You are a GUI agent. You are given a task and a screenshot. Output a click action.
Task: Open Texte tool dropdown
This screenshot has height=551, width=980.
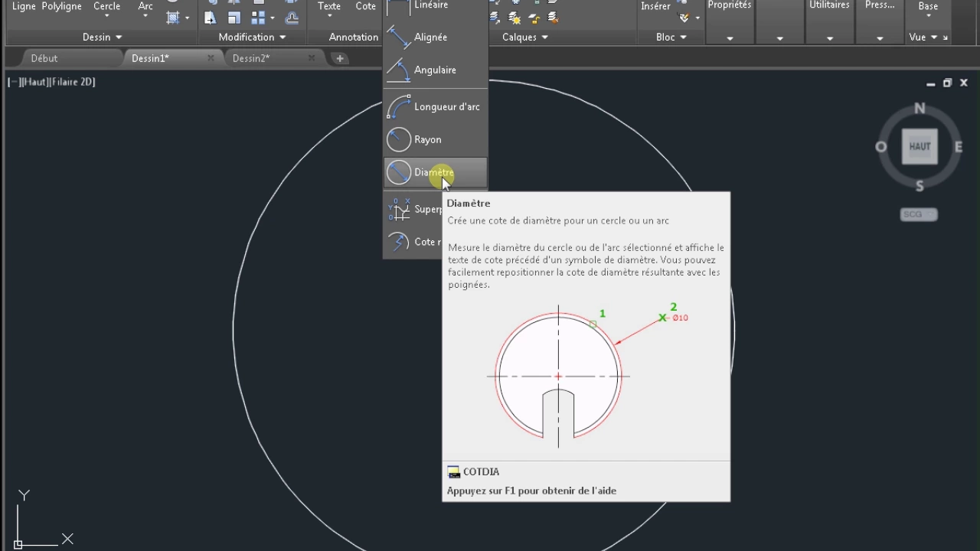point(329,17)
